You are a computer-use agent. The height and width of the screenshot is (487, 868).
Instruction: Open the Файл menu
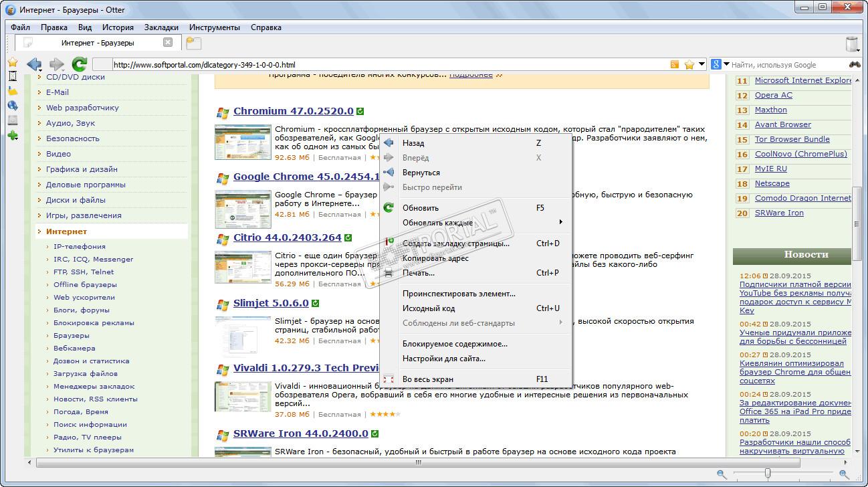[x=20, y=27]
